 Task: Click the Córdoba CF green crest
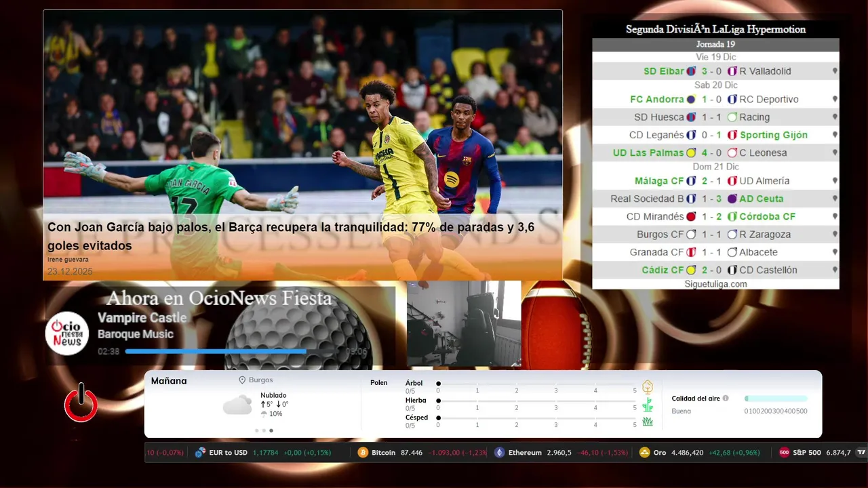coord(732,217)
